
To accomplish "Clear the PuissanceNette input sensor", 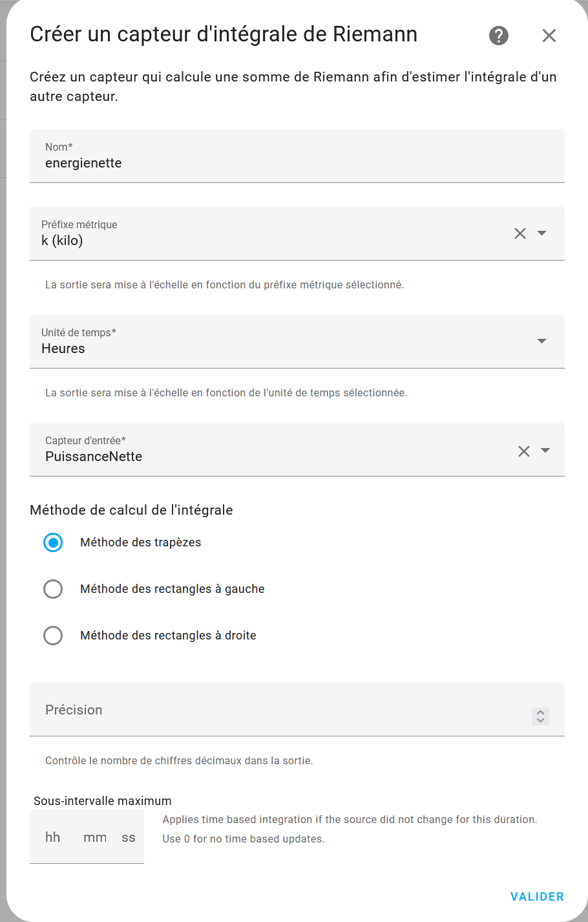I will (x=524, y=451).
